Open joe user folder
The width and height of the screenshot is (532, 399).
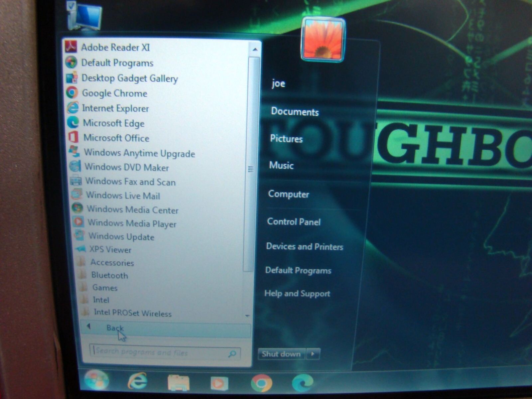(278, 83)
